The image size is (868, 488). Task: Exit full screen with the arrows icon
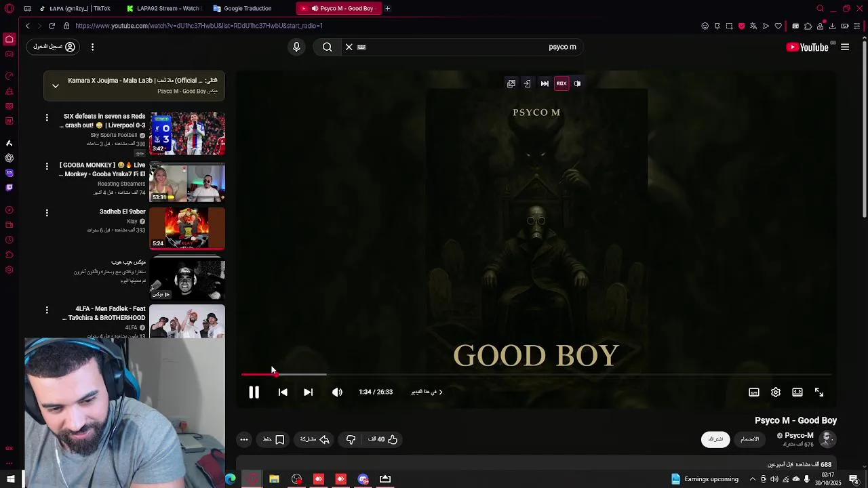tap(819, 392)
